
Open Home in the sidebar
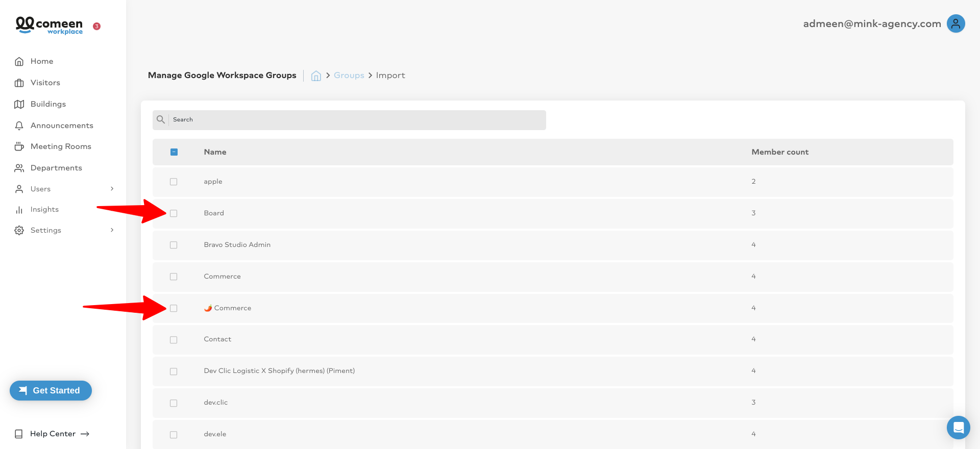[x=42, y=61]
